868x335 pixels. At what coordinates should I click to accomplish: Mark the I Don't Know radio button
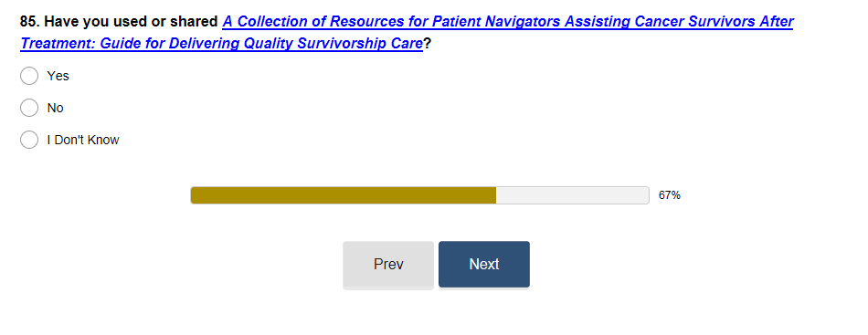point(29,140)
